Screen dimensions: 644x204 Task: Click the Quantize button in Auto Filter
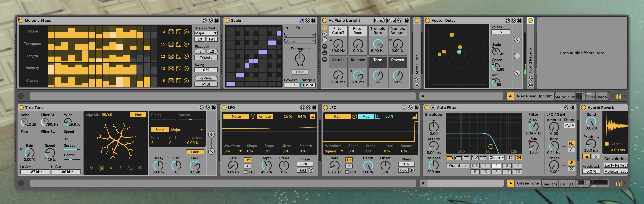(457, 165)
